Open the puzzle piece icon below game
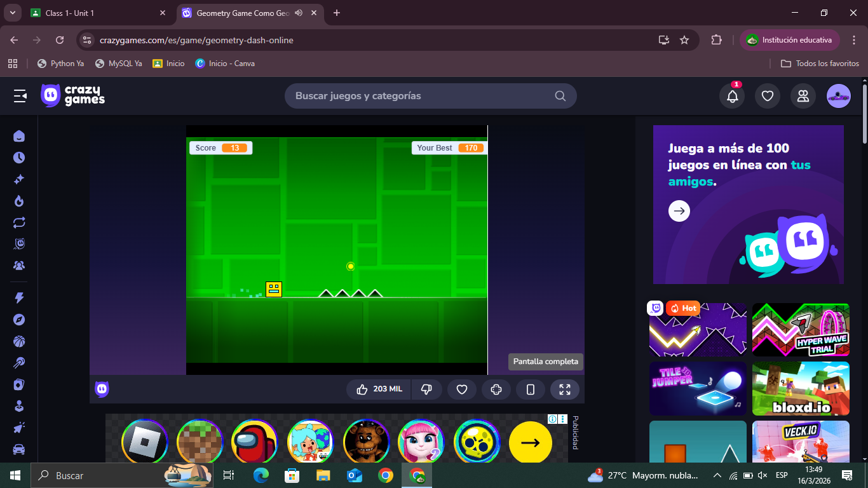 pos(496,390)
